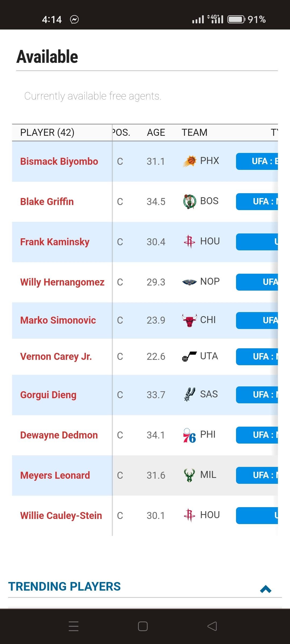Tap the Boston Celtics logo icon
290x644 pixels.
click(190, 202)
